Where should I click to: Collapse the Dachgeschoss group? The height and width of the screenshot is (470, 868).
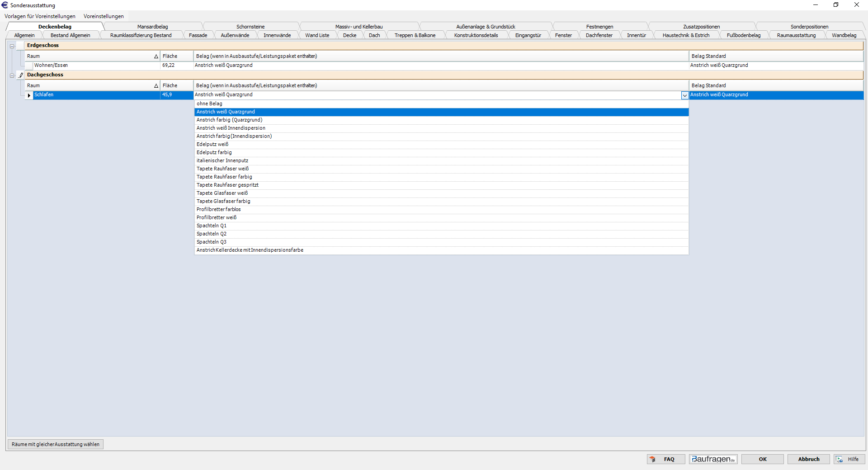(x=12, y=75)
